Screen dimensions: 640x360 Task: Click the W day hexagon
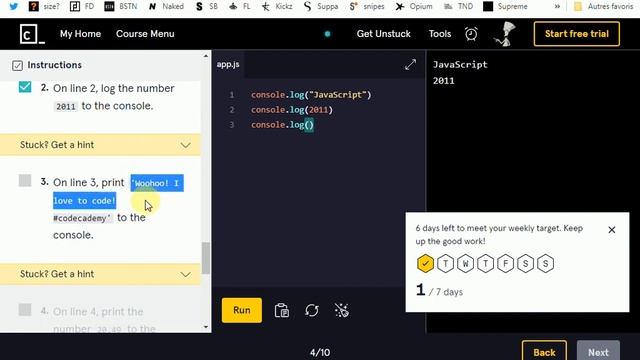click(x=465, y=264)
